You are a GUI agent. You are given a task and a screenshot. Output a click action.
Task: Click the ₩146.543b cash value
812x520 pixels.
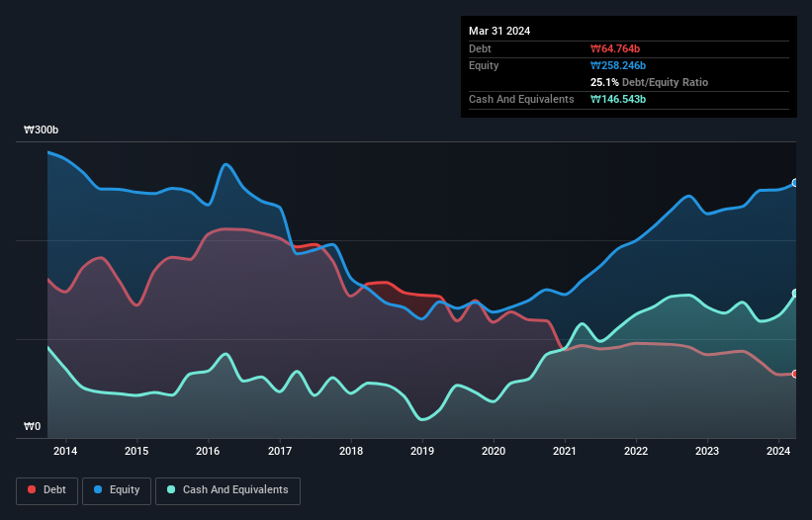click(x=618, y=99)
